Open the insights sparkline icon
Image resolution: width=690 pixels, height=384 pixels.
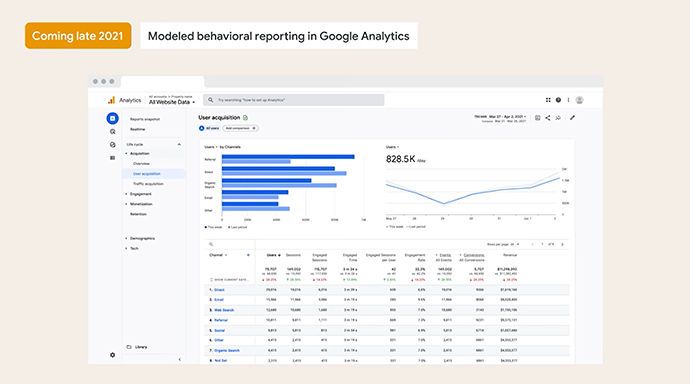558,117
